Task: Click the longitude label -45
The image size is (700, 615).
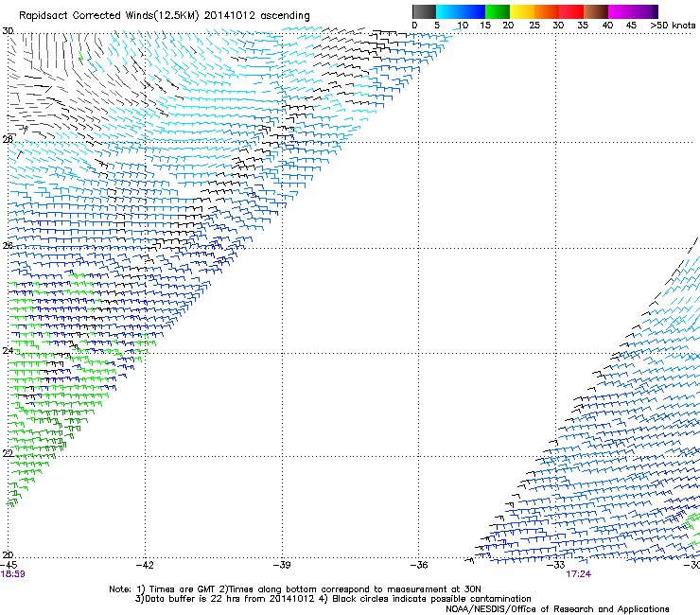Action: (x=9, y=565)
